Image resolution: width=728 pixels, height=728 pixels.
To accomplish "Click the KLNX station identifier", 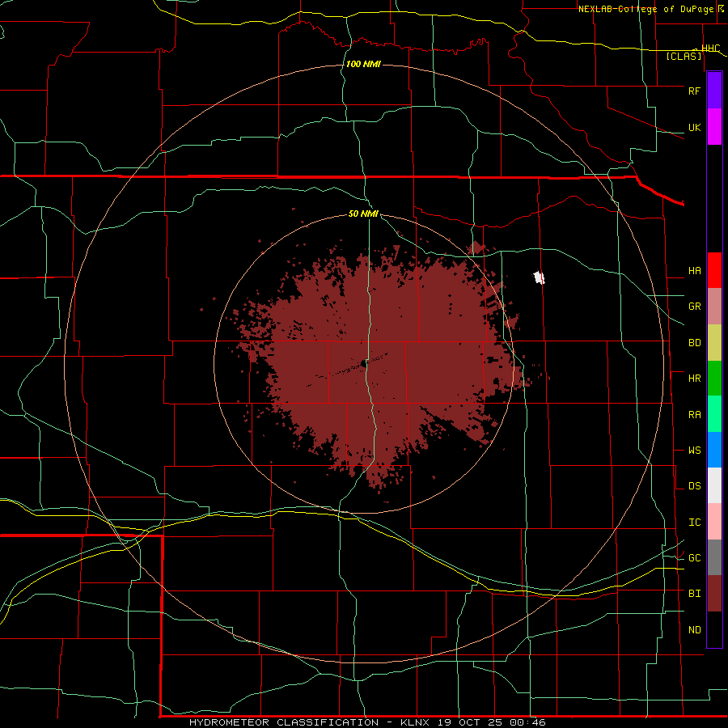I will 417,722.
